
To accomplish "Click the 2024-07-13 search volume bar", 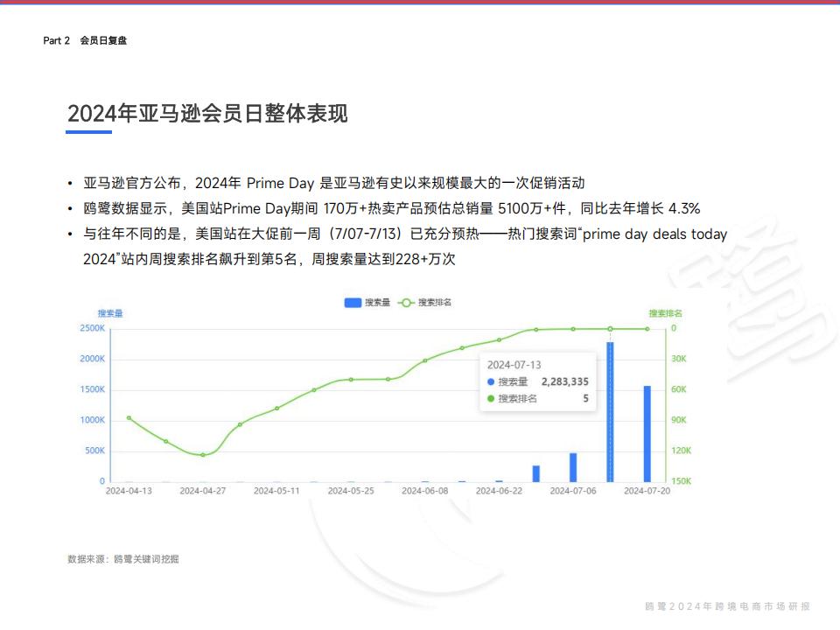I will point(610,412).
